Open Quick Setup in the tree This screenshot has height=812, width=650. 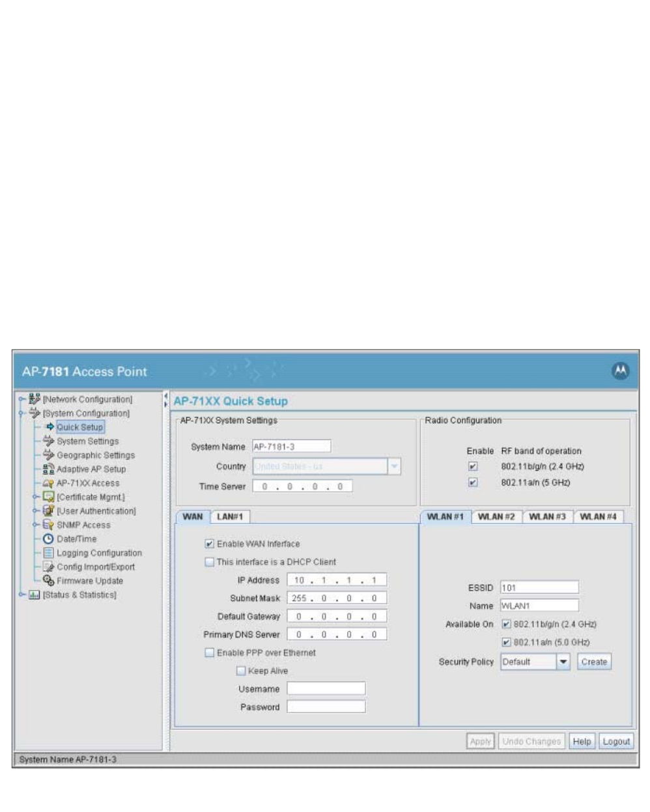pos(80,427)
